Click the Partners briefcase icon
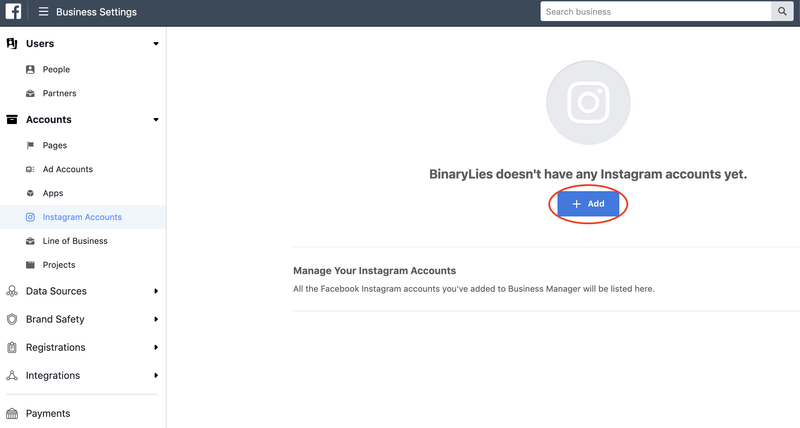Screen dimensions: 800x428 (x=31, y=94)
